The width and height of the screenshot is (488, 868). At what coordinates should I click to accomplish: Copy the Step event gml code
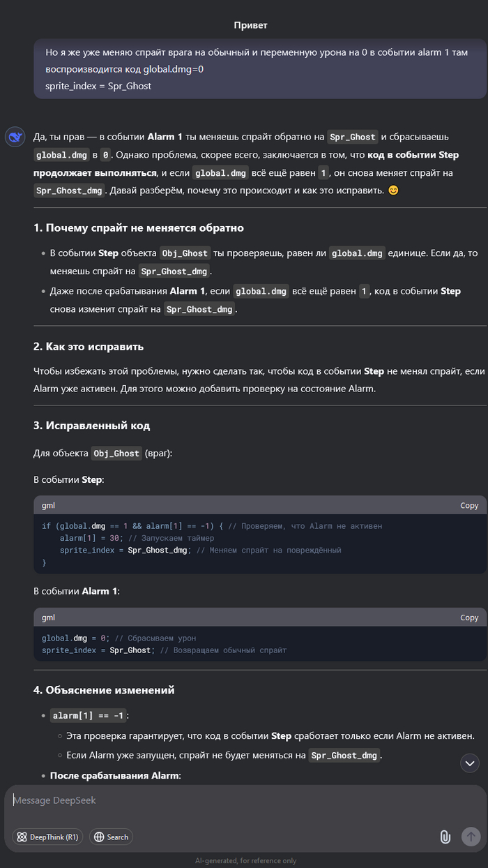click(469, 505)
